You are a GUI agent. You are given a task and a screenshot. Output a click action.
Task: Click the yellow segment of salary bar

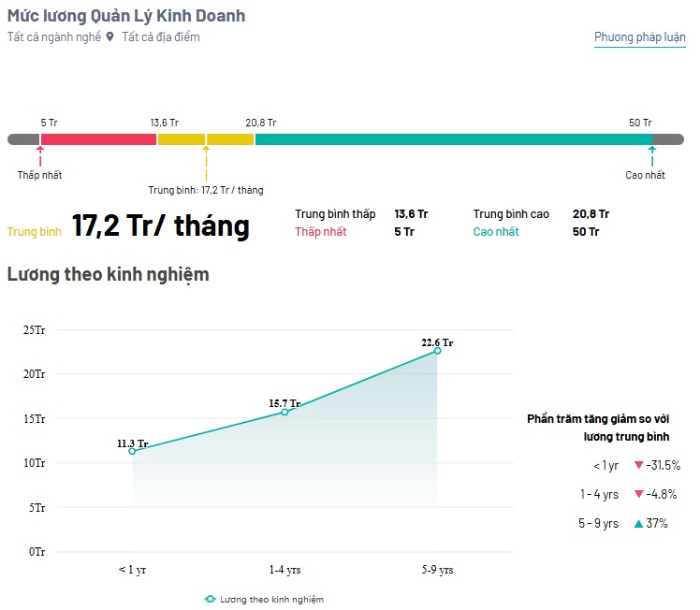pyautogui.click(x=206, y=139)
